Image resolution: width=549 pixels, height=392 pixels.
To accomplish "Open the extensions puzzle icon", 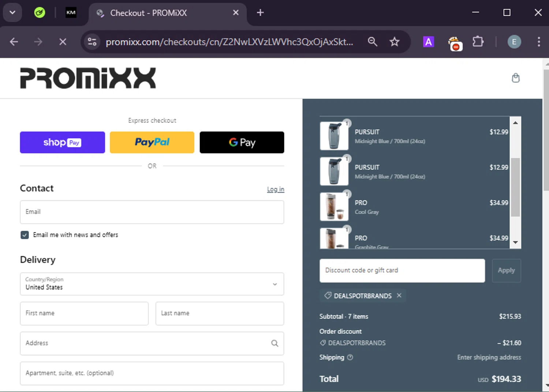I will pos(478,42).
